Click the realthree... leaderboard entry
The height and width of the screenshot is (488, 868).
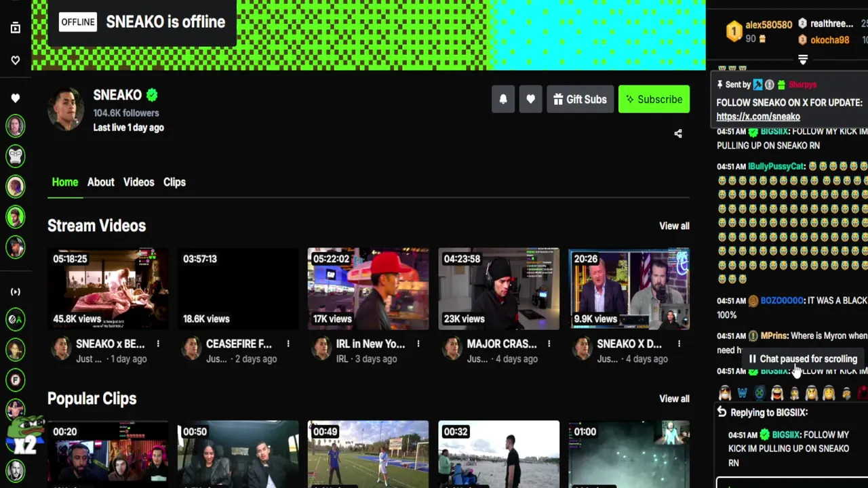point(831,24)
